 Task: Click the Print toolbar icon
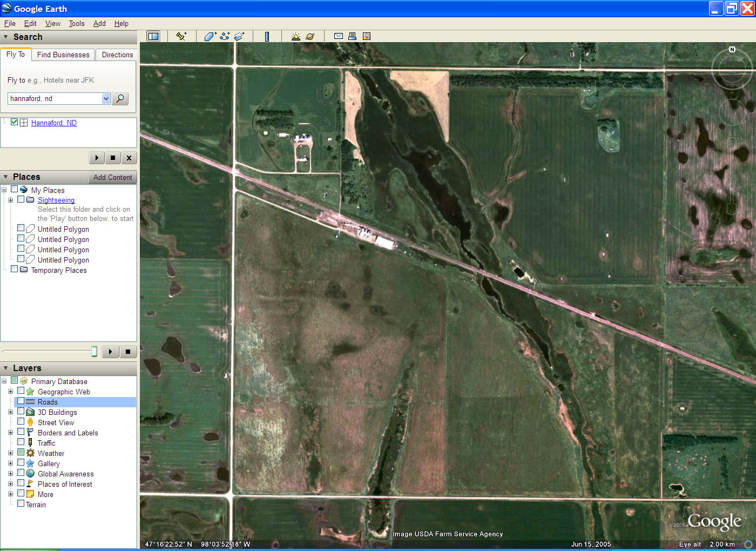pos(352,36)
